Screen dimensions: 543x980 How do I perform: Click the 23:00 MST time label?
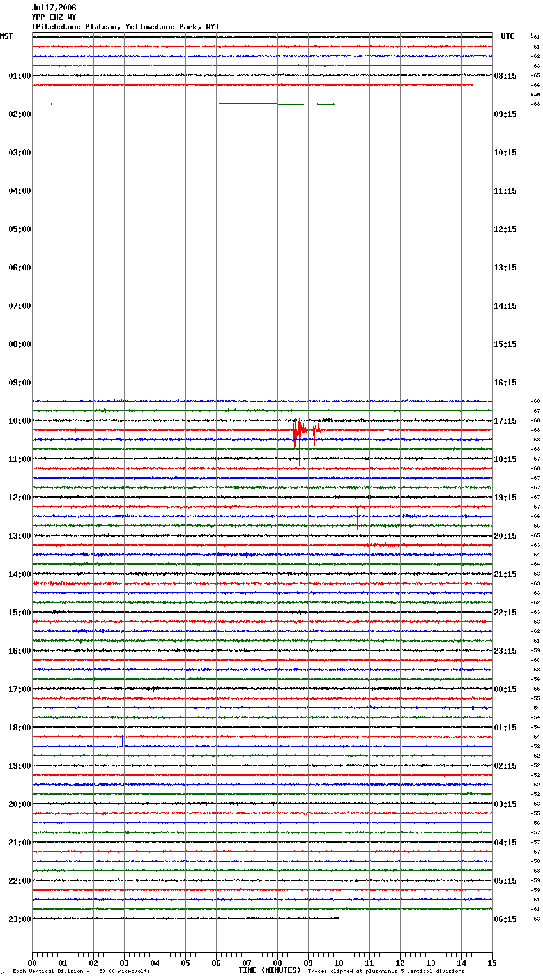pos(20,919)
